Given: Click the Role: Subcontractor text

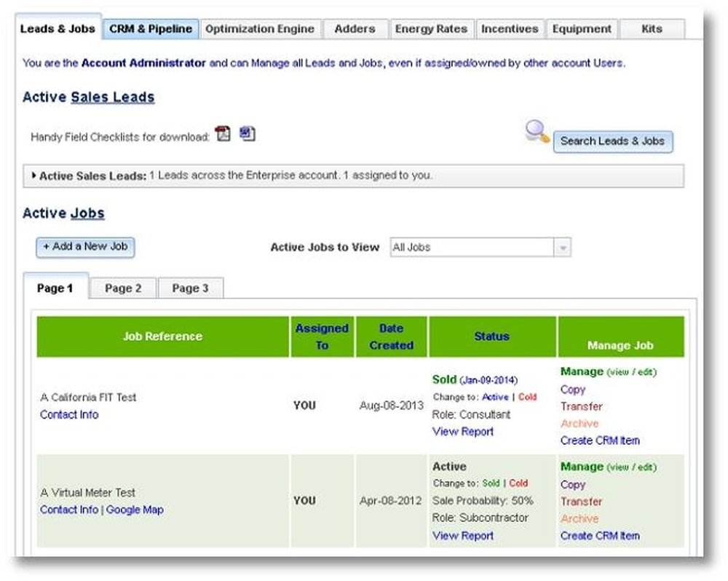Looking at the screenshot, I should (x=480, y=518).
